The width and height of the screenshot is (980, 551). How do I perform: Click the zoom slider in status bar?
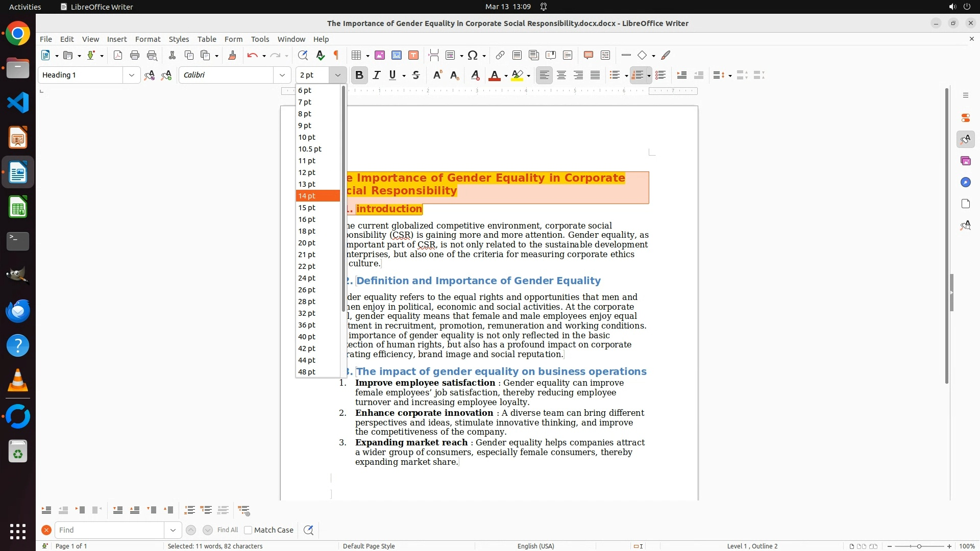[x=919, y=546]
